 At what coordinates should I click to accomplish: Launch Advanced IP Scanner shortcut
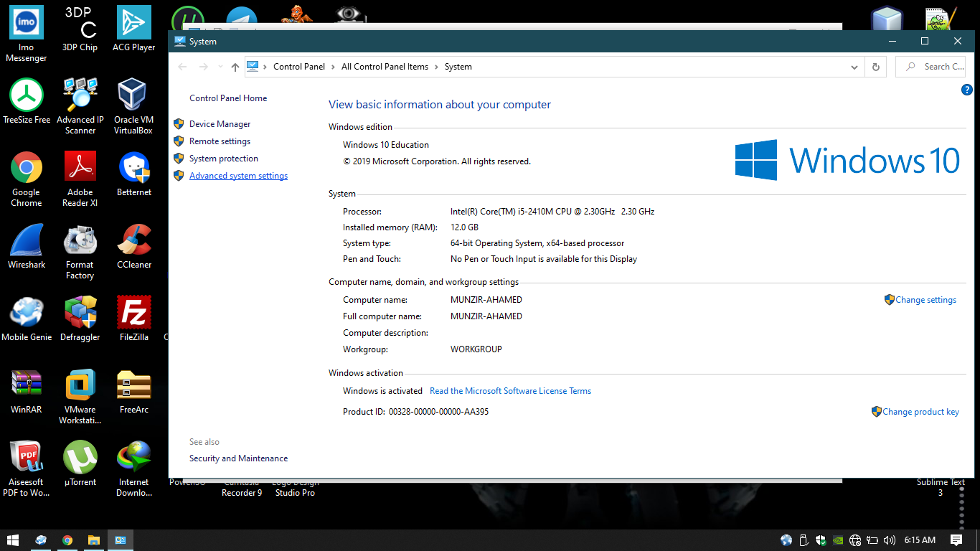point(80,106)
